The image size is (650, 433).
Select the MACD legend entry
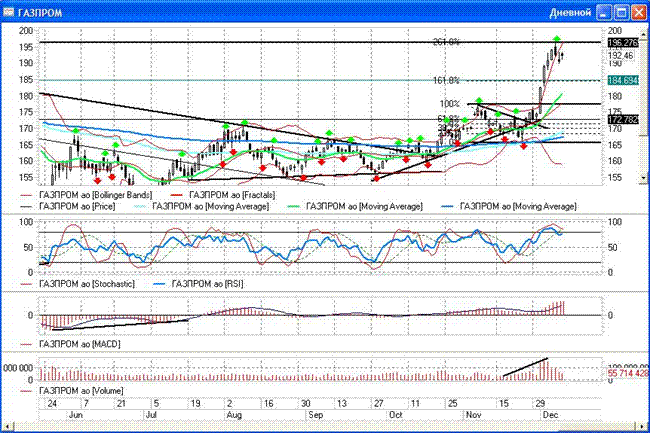point(70,344)
